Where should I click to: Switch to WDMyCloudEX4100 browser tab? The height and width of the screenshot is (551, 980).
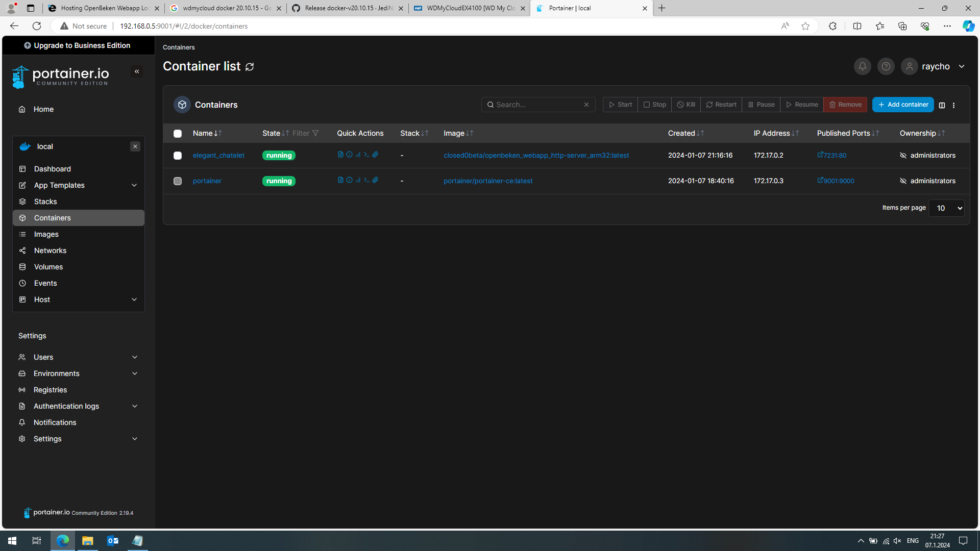click(470, 8)
